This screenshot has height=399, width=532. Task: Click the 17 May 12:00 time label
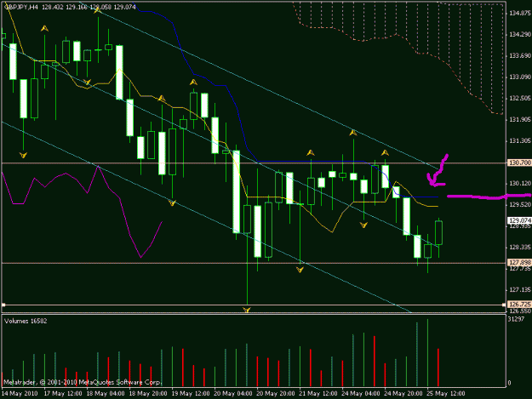pos(63,394)
